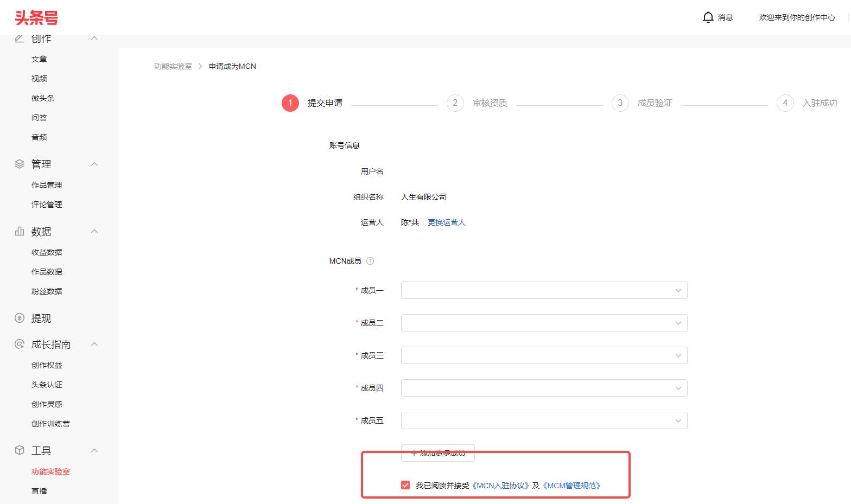851x504 pixels.
Task: Click the 添加更多成员 button
Action: [x=437, y=453]
